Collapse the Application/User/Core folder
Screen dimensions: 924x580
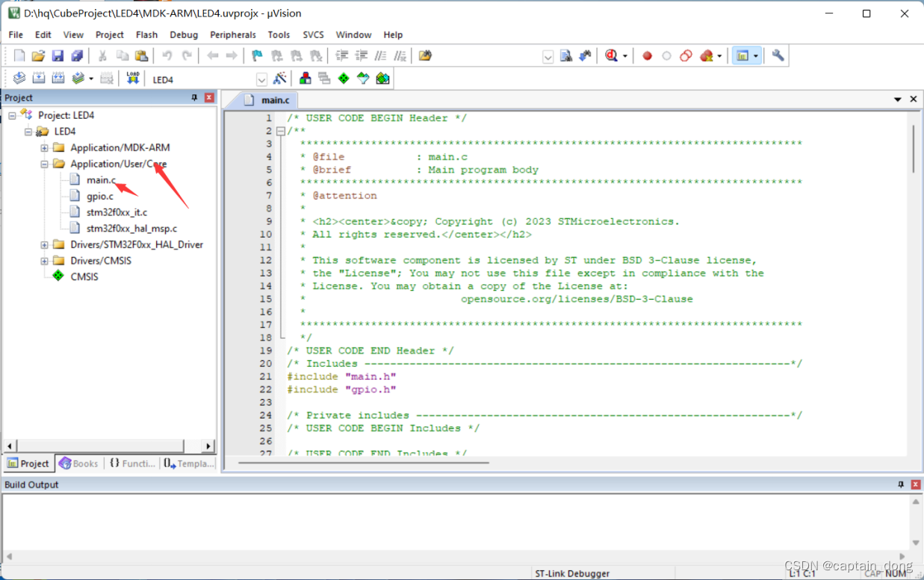coord(44,164)
